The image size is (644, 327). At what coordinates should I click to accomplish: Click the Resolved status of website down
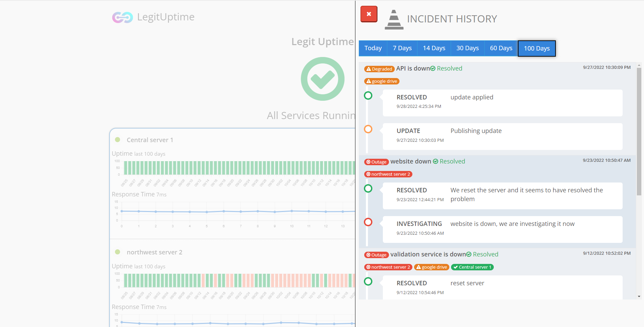(449, 161)
